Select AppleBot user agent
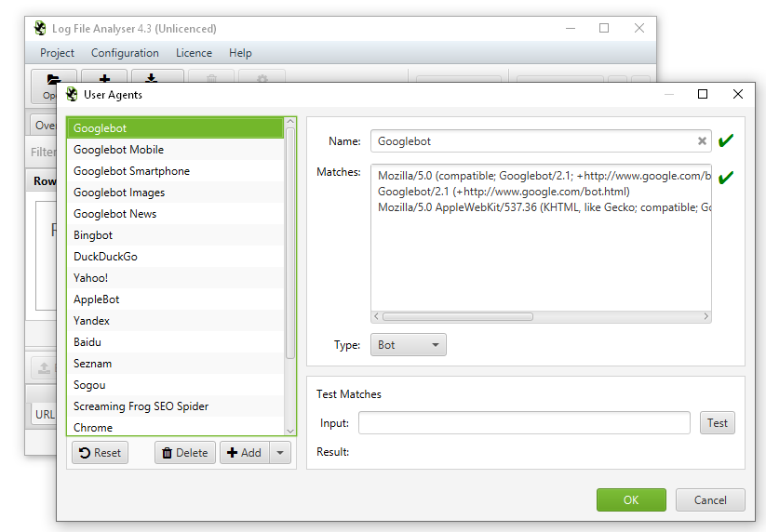766x532 pixels. click(x=175, y=299)
